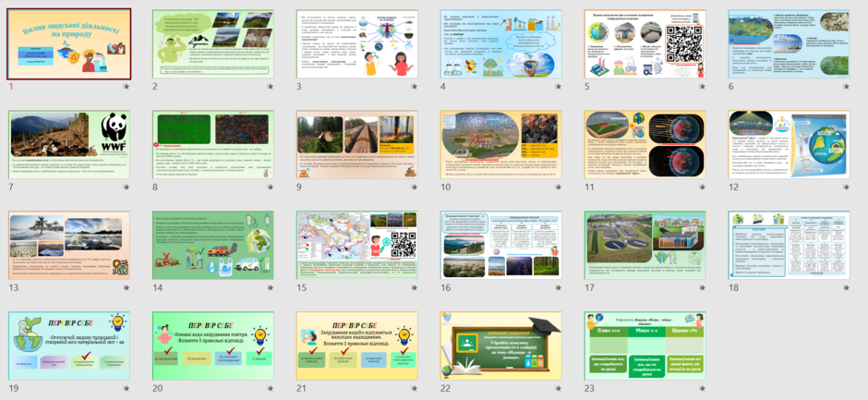Select slide 13 with the palm tree photo
This screenshot has width=868, height=400.
69,246
